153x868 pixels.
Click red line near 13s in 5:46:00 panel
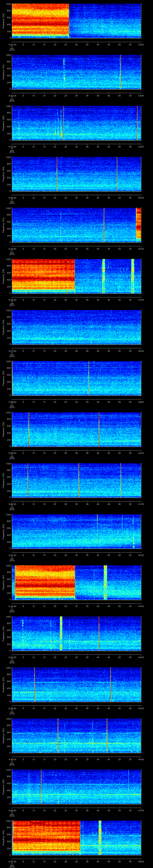pyautogui.click(x=41, y=787)
